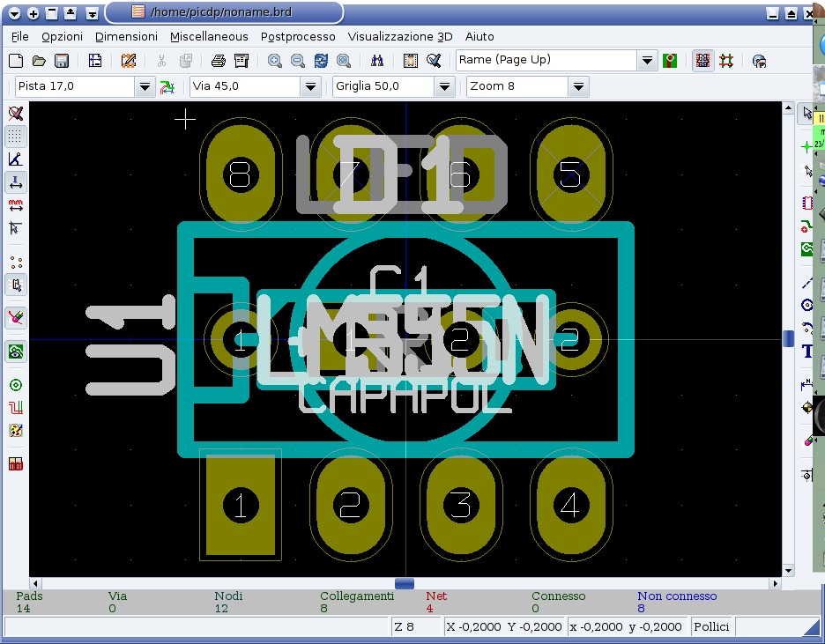Toggle design rule checking off in left toolbar

click(16, 113)
